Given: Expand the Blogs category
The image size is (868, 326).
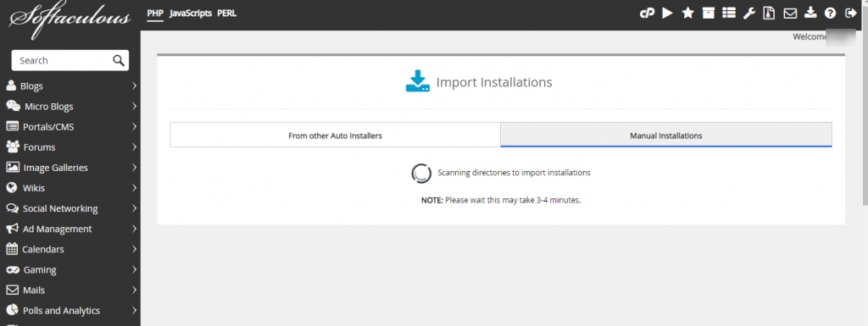Looking at the screenshot, I should (70, 86).
